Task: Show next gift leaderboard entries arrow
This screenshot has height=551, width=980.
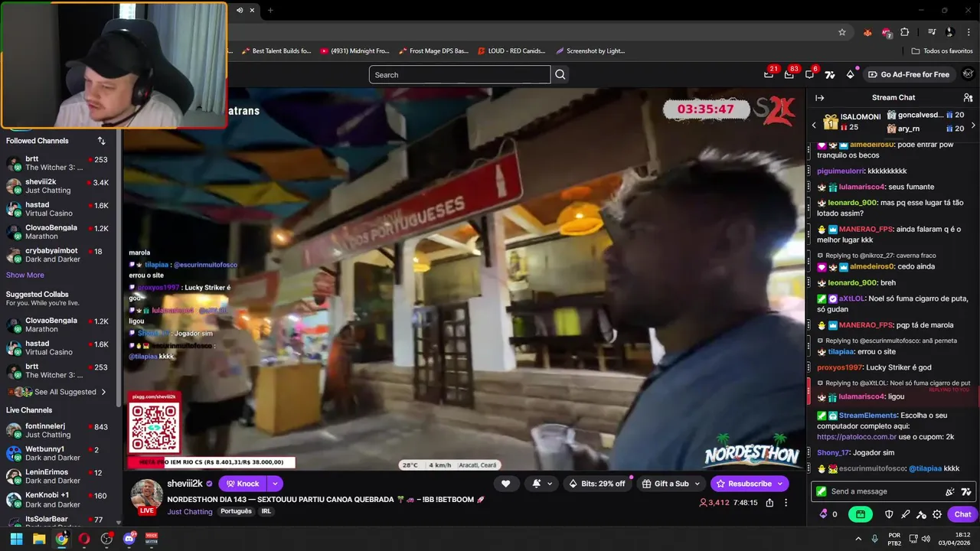Action: click(x=973, y=126)
